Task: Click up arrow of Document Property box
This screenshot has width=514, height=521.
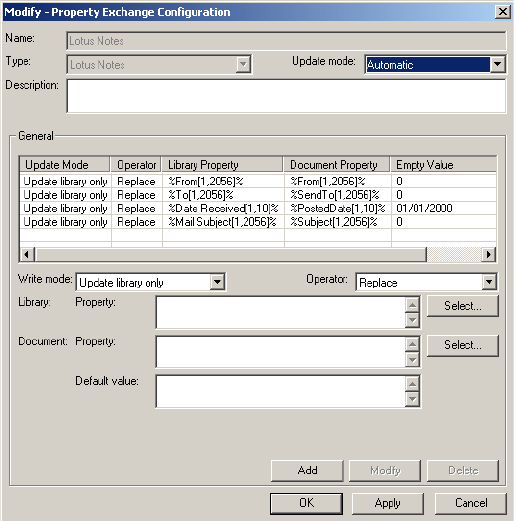Action: [412, 344]
